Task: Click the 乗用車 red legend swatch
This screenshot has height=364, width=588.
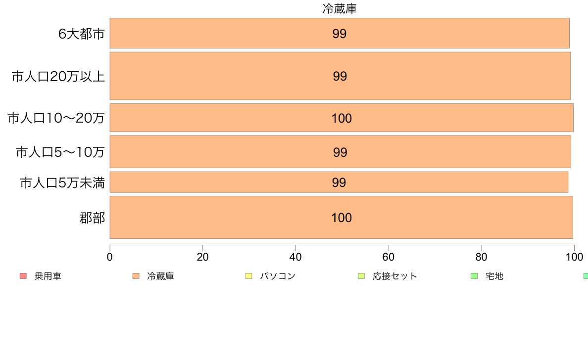Action: 23,276
